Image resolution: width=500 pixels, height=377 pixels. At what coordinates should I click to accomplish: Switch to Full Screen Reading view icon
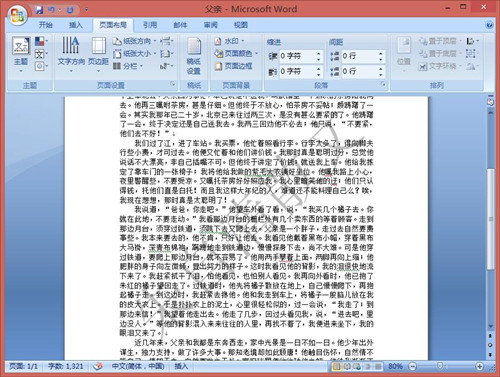click(x=347, y=367)
